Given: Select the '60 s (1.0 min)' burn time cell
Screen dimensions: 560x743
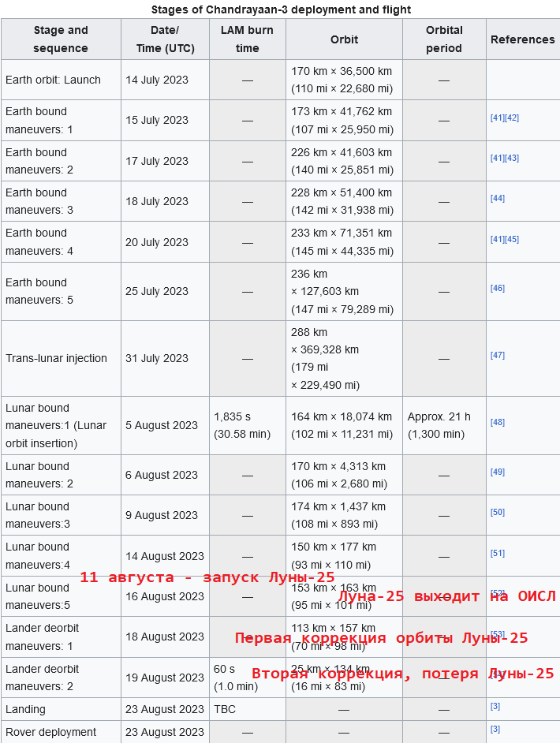Looking at the screenshot, I should click(x=248, y=678).
